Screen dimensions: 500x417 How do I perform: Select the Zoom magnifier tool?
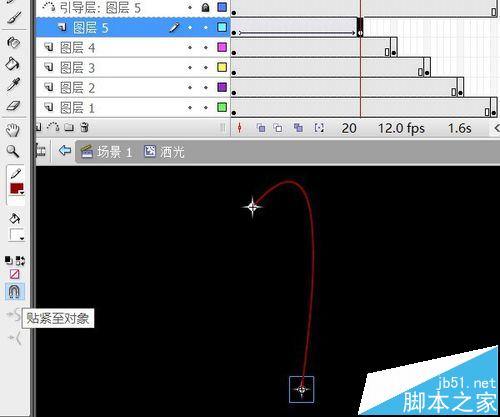[x=13, y=151]
